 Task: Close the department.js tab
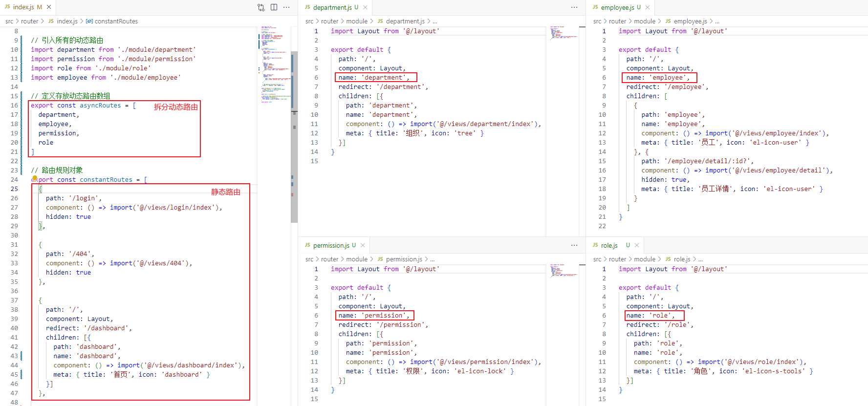coord(365,7)
